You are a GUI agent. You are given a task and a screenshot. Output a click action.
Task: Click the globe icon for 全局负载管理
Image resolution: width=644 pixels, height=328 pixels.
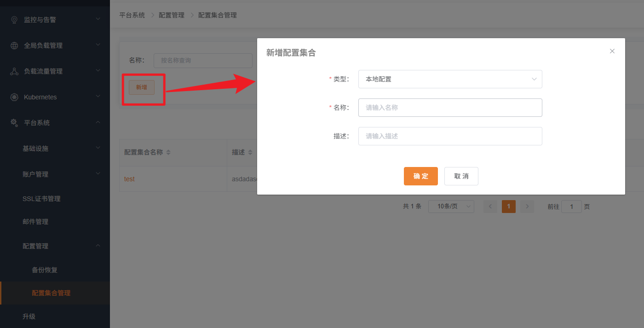coord(14,46)
